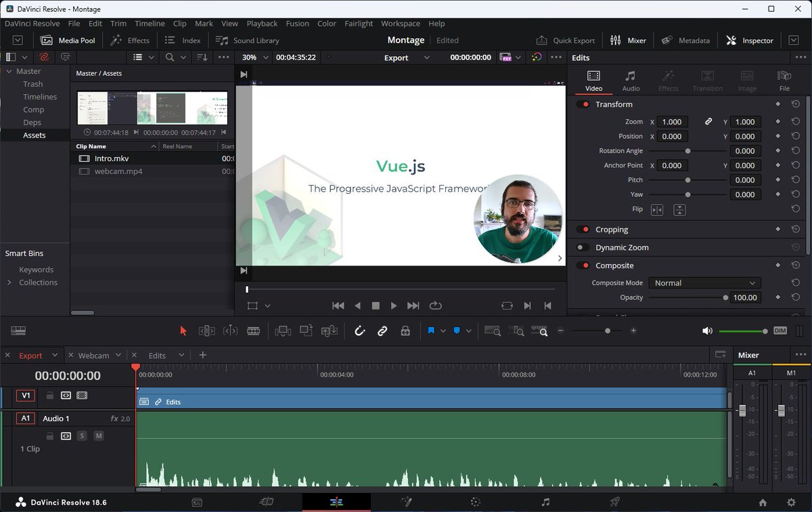This screenshot has height=512, width=812.
Task: Open the Playback menu
Action: (x=262, y=23)
